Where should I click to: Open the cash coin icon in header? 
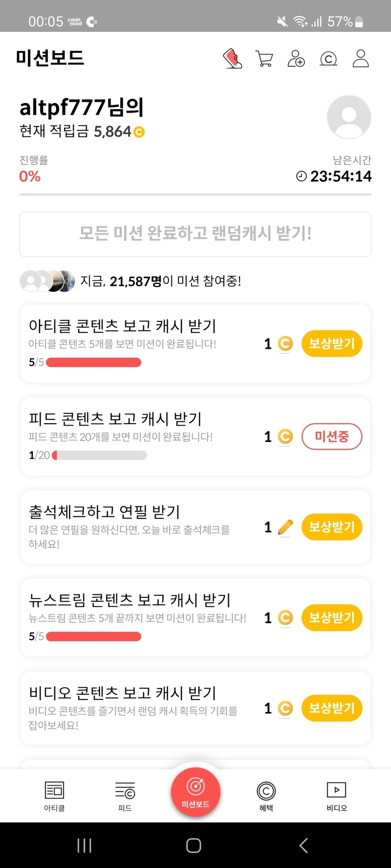pos(328,59)
